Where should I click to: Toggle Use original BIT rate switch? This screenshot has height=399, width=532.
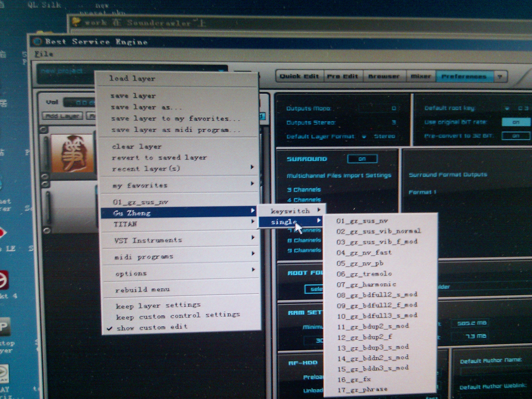click(516, 122)
